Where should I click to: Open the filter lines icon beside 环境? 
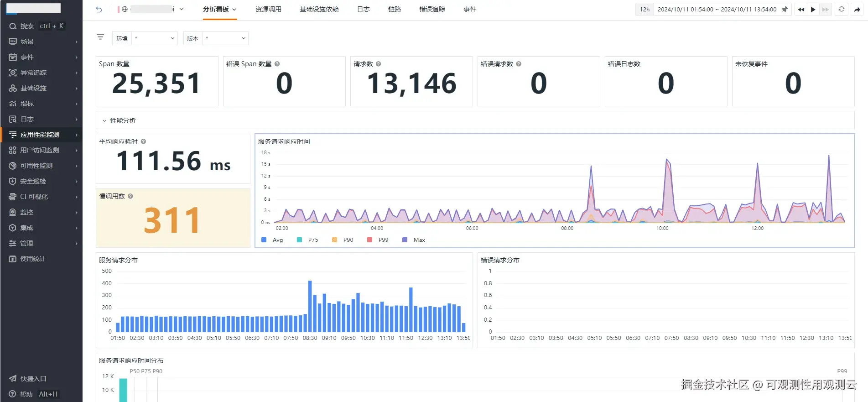pyautogui.click(x=100, y=37)
